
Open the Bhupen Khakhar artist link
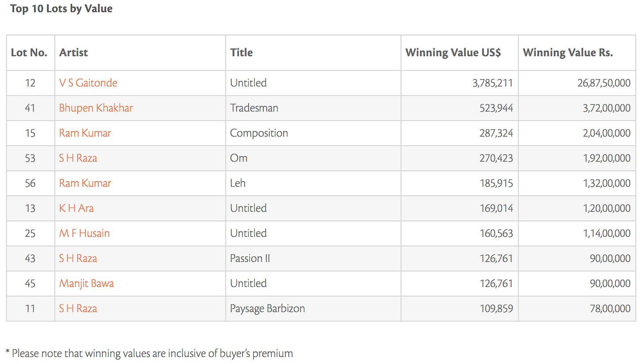coord(96,108)
